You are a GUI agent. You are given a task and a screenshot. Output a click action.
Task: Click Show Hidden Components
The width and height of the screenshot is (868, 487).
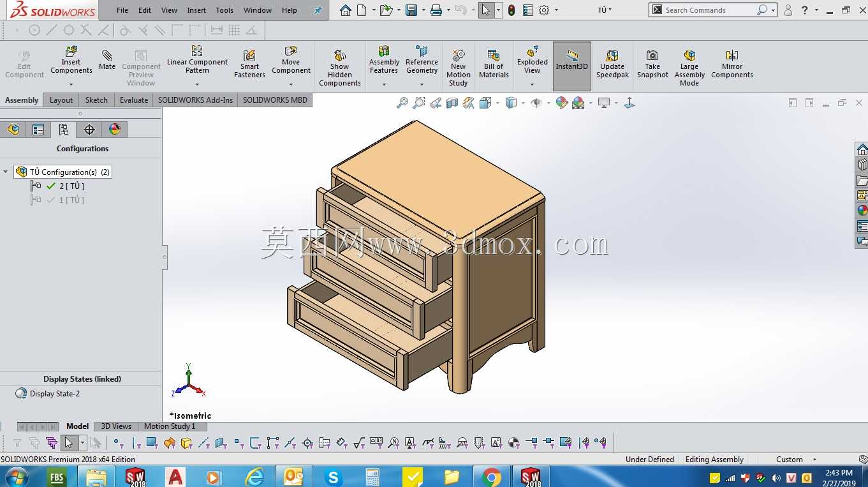click(340, 68)
